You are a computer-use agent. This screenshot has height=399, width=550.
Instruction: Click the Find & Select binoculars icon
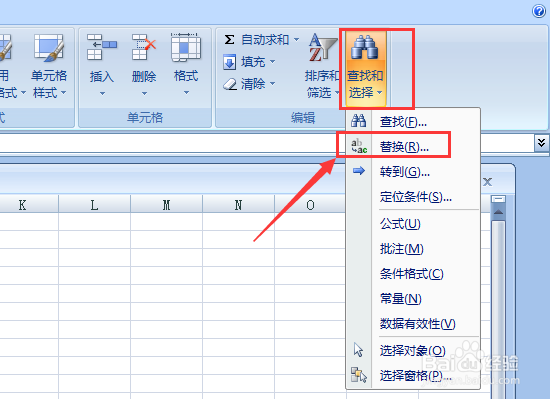[x=364, y=47]
